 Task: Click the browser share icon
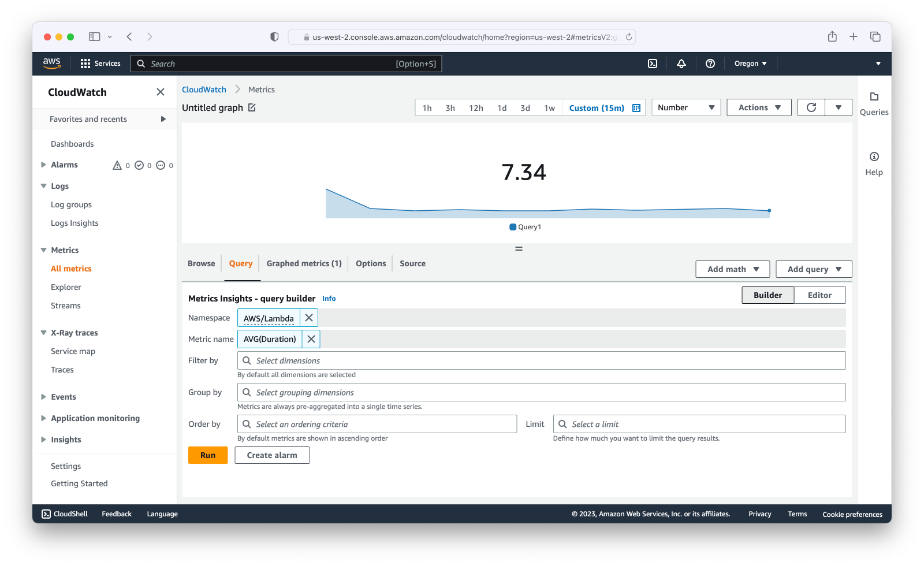pos(832,36)
